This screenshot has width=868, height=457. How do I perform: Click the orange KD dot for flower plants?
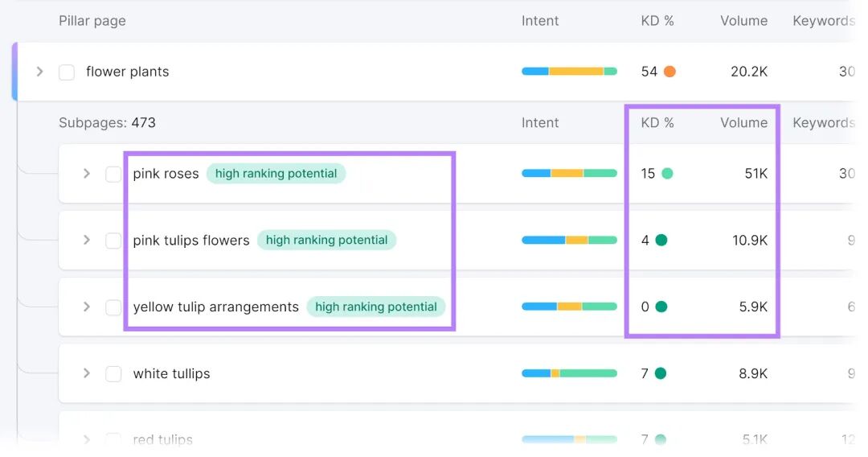pyautogui.click(x=669, y=72)
